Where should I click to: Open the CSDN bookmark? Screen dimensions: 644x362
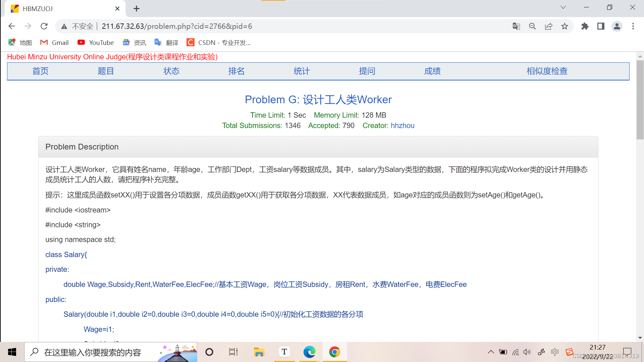point(218,43)
